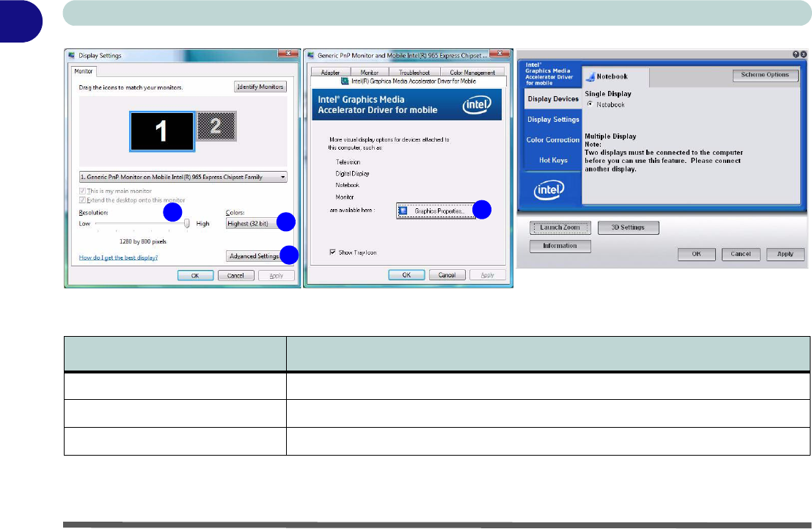Toggle 'Extend the desktop onto this monitor' checkbox
Viewport: 812px width, 529px height.
[82, 200]
